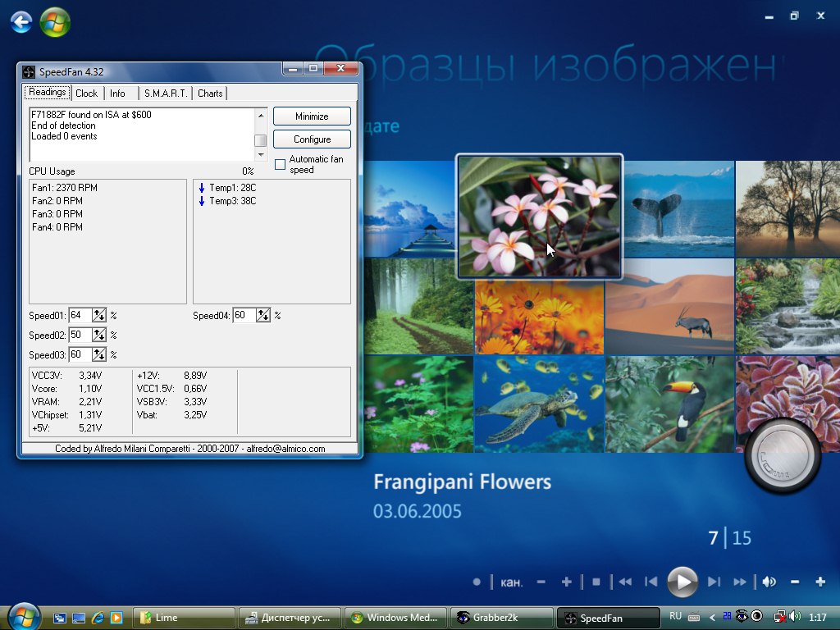Image resolution: width=840 pixels, height=630 pixels.
Task: Open Internet Explorer quick launch icon
Action: point(98,618)
